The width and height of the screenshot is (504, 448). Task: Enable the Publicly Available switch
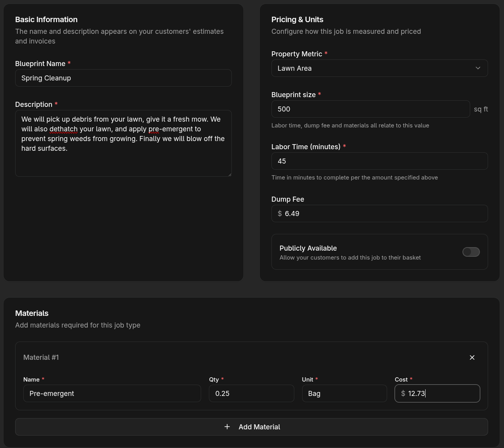471,252
